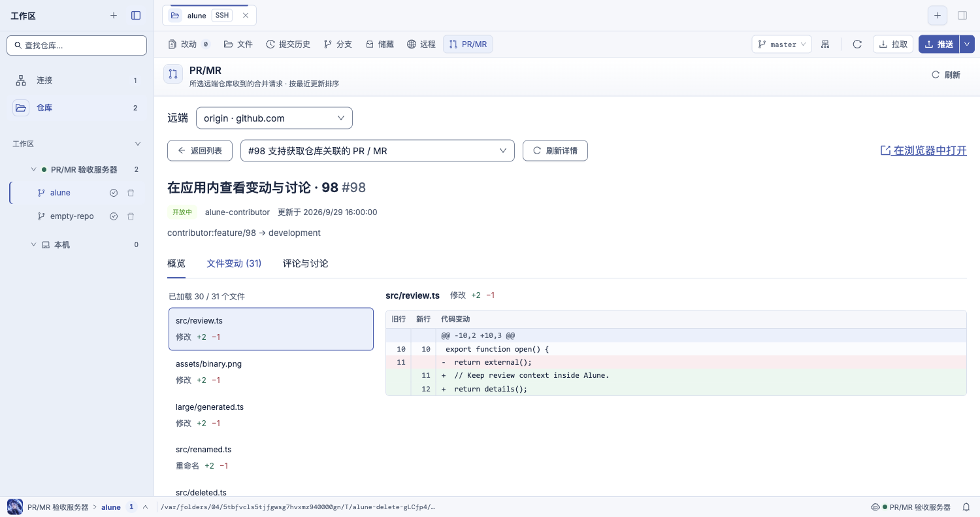Collapse the 工作区 section chevron
980x517 pixels.
[x=138, y=144]
